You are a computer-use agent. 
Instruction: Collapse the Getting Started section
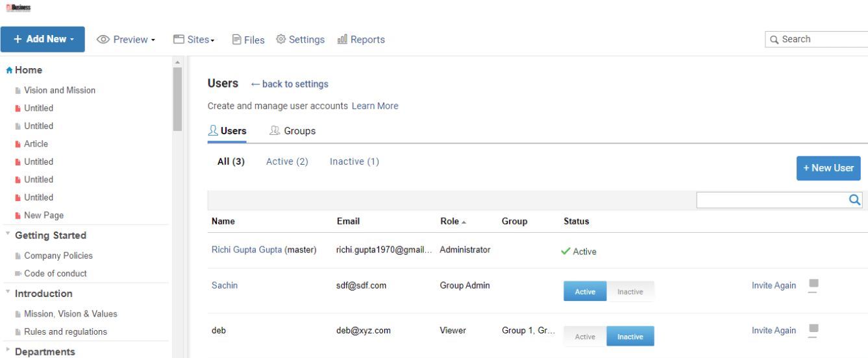pos(8,233)
